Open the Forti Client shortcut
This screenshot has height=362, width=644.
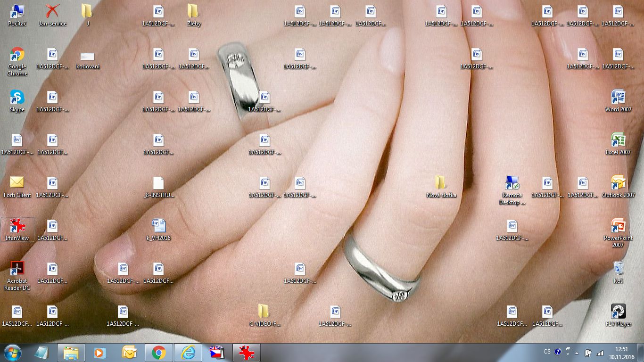17,183
